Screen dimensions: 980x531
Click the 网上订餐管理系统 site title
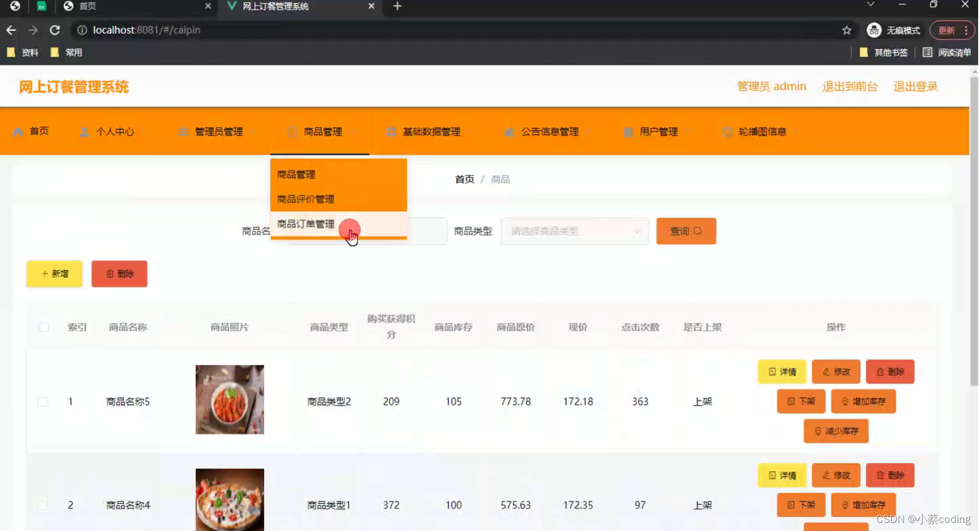point(73,87)
